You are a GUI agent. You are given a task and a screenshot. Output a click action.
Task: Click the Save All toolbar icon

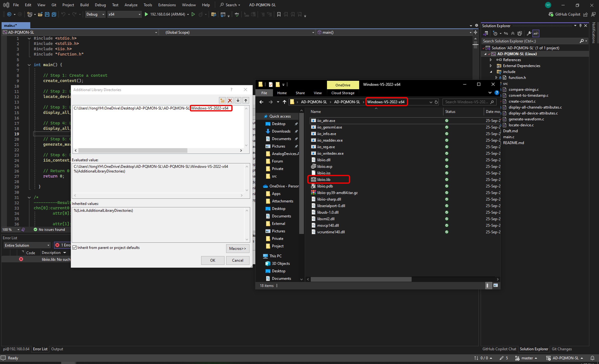coord(54,14)
